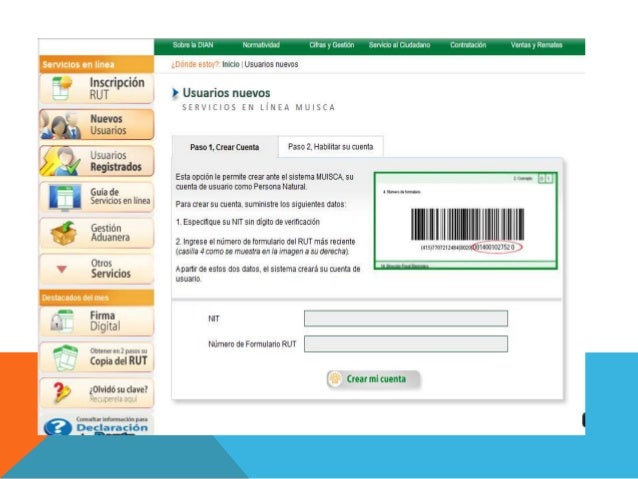Expand Otros Servicios red arrow
This screenshot has height=479, width=638.
click(62, 269)
